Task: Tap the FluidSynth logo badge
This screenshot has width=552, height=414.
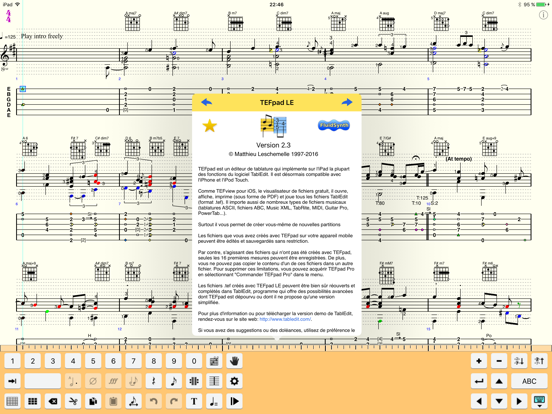Action: [333, 125]
